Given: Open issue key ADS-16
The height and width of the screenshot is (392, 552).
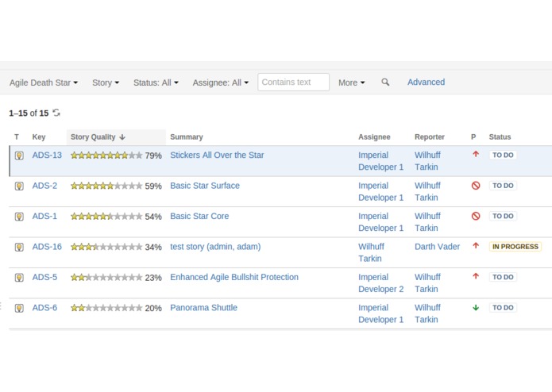Looking at the screenshot, I should click(47, 247).
